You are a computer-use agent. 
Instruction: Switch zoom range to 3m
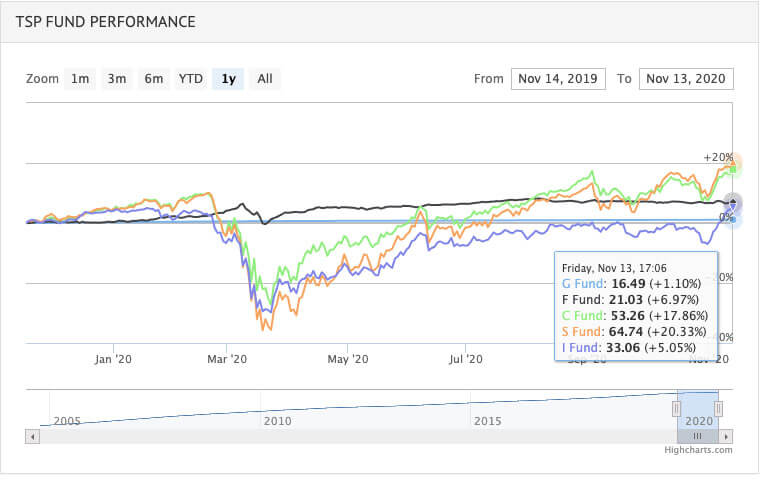coord(116,79)
